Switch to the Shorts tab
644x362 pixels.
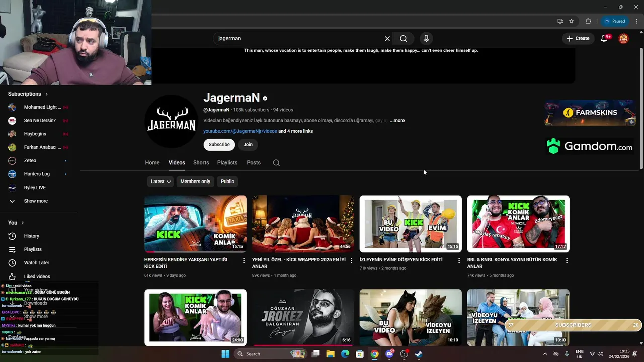(201, 163)
